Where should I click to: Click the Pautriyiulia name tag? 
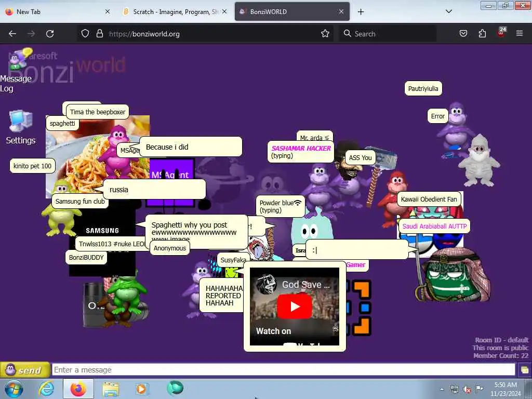click(423, 88)
